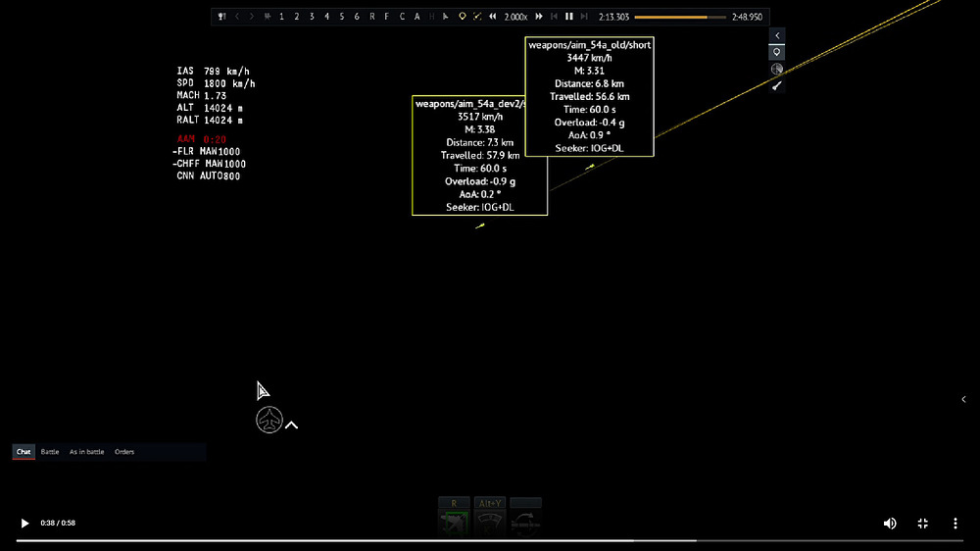Image resolution: width=980 pixels, height=551 pixels.
Task: Click the replay fast-forward double-arrow
Action: pyautogui.click(x=539, y=17)
